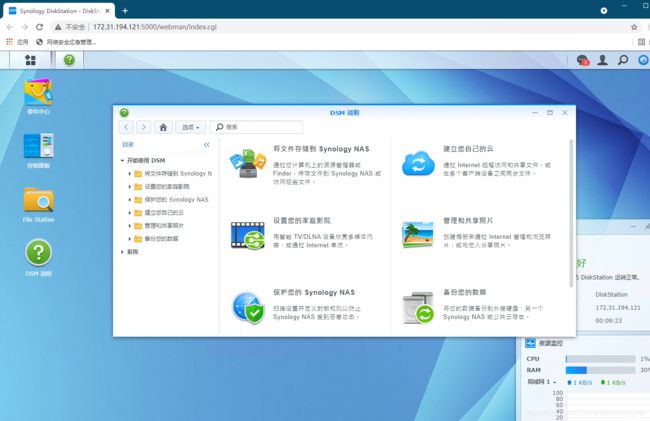Click the beach photo card icon
Image resolution: width=650 pixels, height=421 pixels.
418,235
